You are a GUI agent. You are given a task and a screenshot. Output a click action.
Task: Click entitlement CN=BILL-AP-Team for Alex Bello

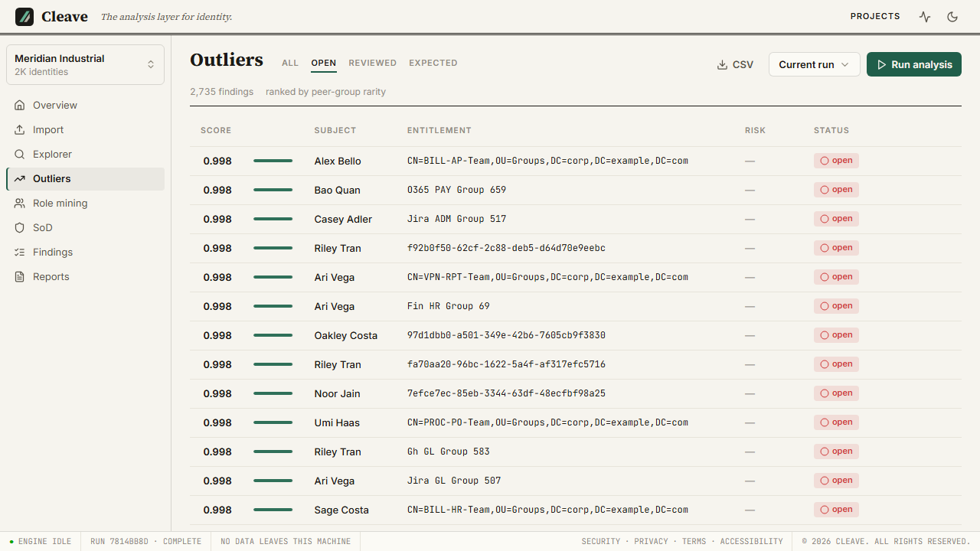click(547, 161)
